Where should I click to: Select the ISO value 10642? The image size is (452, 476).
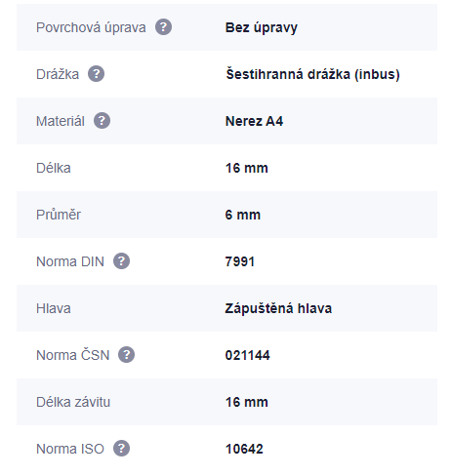(244, 449)
